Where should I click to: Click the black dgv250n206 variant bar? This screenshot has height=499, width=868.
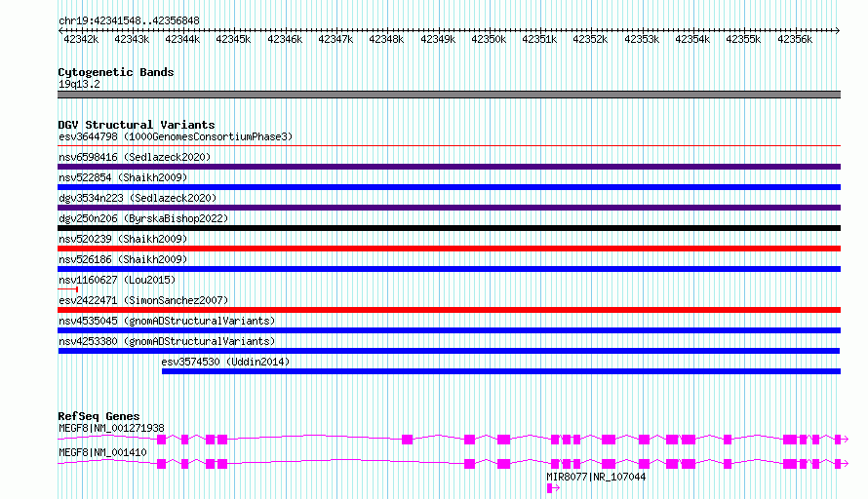[449, 228]
